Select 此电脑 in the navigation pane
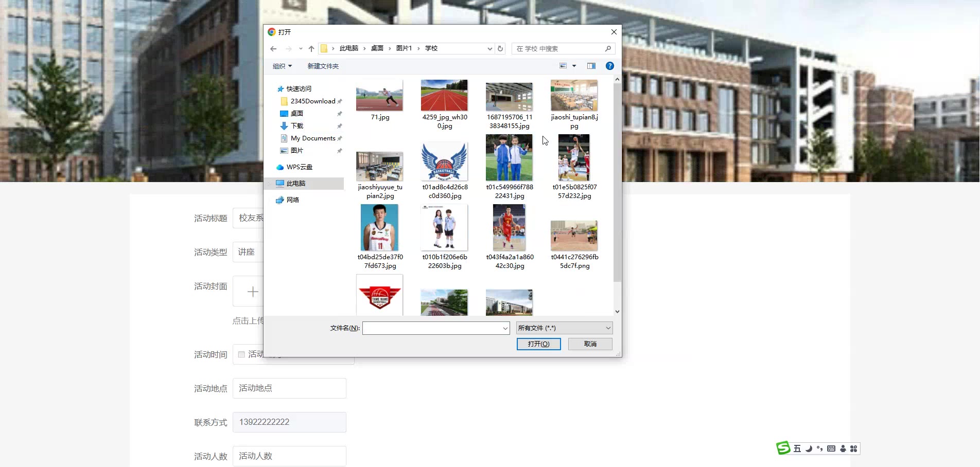Image resolution: width=980 pixels, height=467 pixels. tap(305, 184)
